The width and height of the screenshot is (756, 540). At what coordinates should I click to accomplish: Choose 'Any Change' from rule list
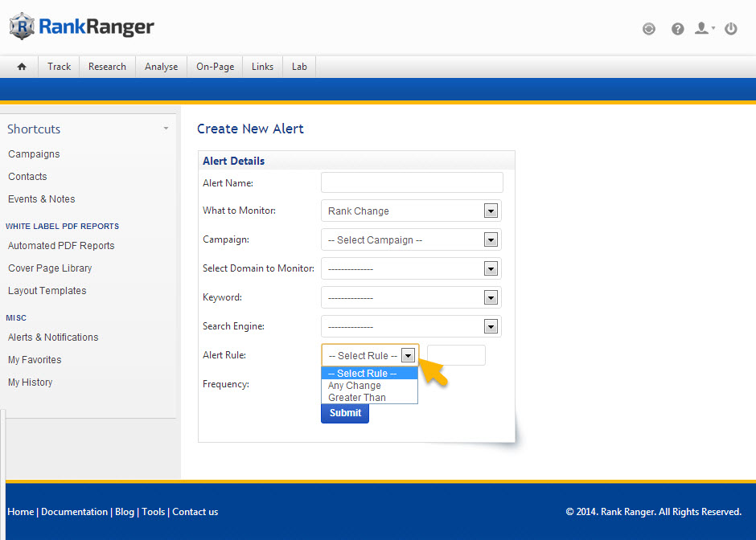[x=355, y=386]
